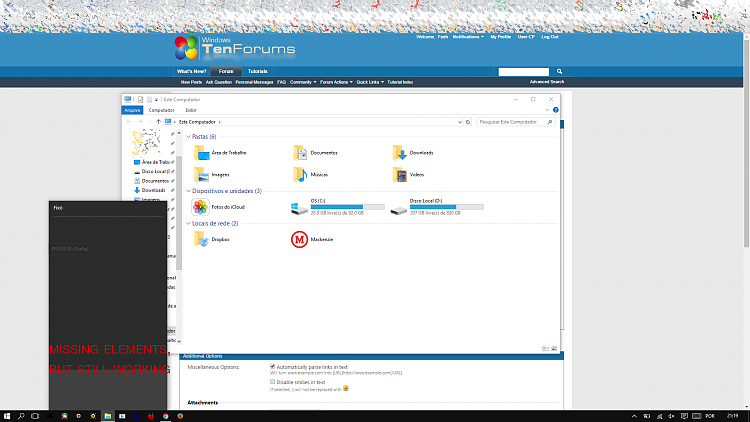This screenshot has width=750, height=422.
Task: Open the Computador ribbon tab
Action: pos(162,110)
